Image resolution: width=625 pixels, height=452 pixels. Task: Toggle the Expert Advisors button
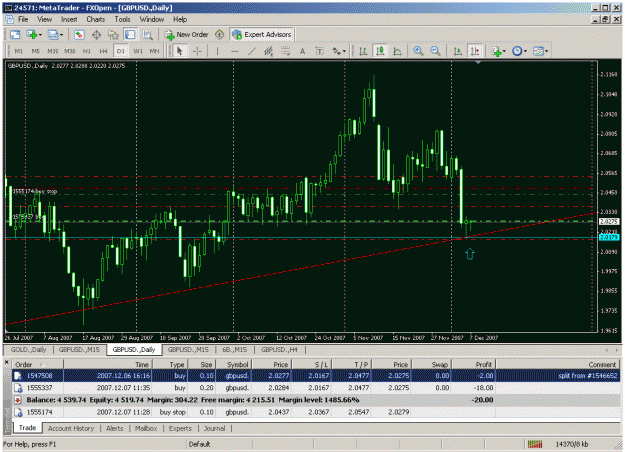click(262, 35)
